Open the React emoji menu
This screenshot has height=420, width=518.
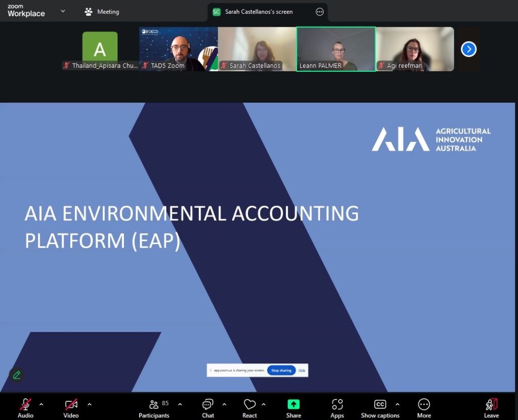(249, 405)
